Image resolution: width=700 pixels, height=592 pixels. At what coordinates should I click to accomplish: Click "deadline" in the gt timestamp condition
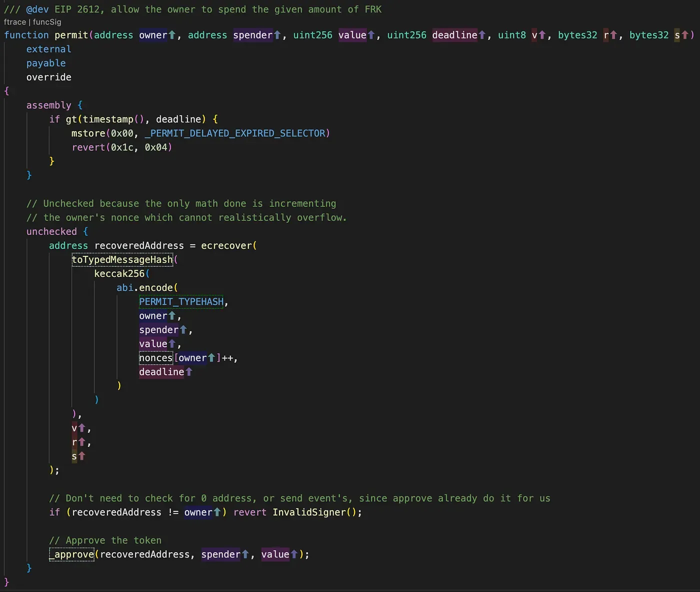pos(178,119)
